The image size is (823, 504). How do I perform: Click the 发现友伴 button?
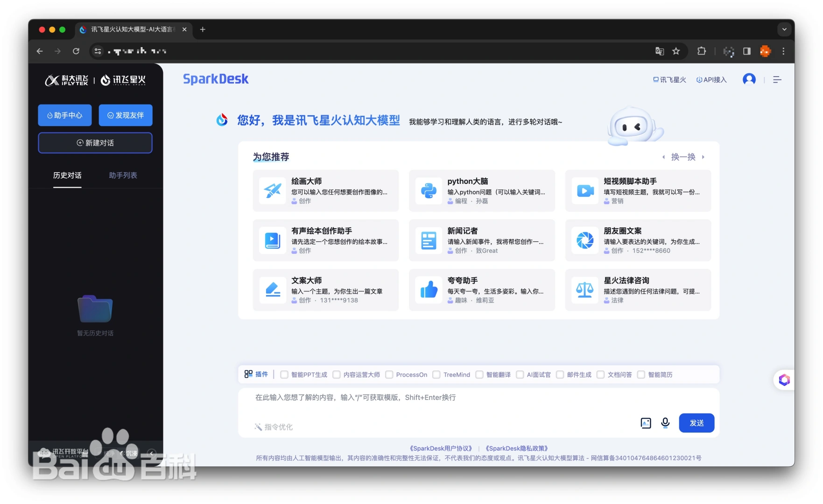point(126,115)
